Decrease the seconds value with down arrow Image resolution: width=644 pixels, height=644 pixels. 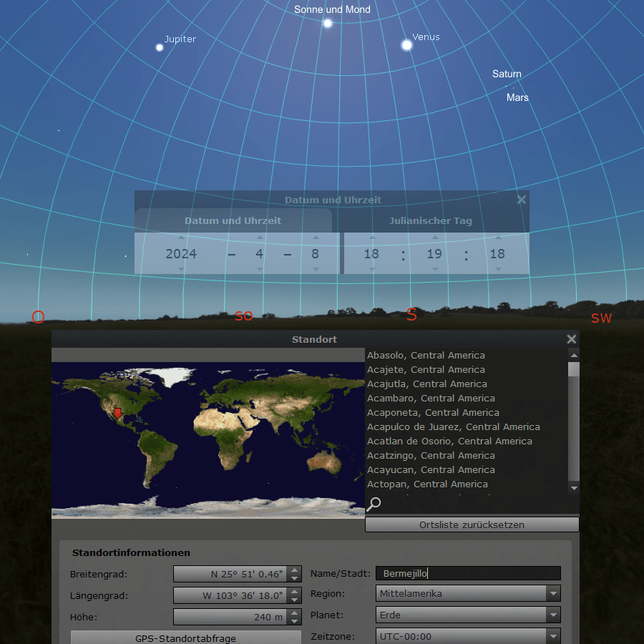click(x=497, y=269)
